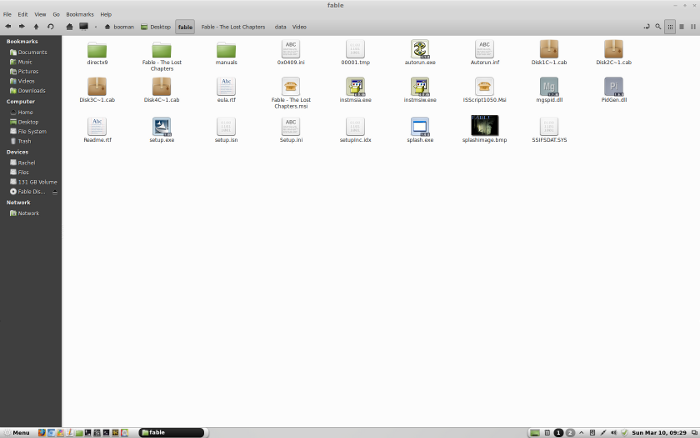Go to the Video path segment
The height and width of the screenshot is (438, 700).
[299, 27]
